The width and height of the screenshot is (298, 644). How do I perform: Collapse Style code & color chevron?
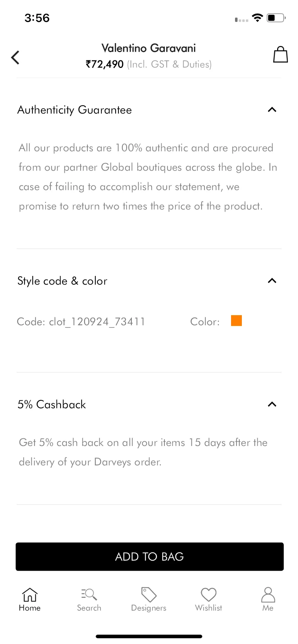point(272,281)
